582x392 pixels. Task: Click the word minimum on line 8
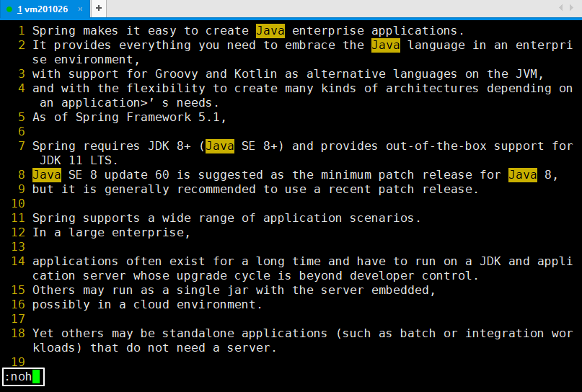(346, 175)
